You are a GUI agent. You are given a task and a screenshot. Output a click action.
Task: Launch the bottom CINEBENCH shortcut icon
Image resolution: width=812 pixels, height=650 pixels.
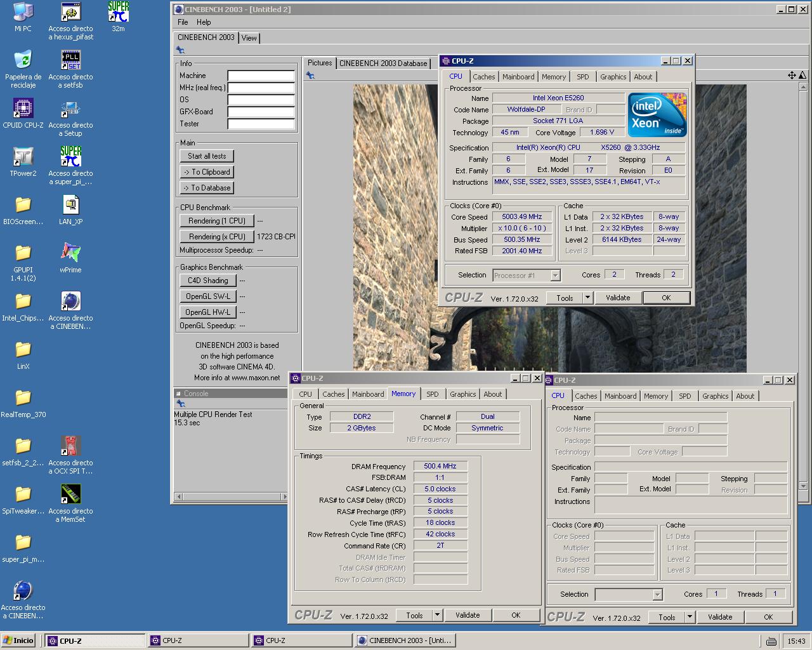click(x=23, y=591)
